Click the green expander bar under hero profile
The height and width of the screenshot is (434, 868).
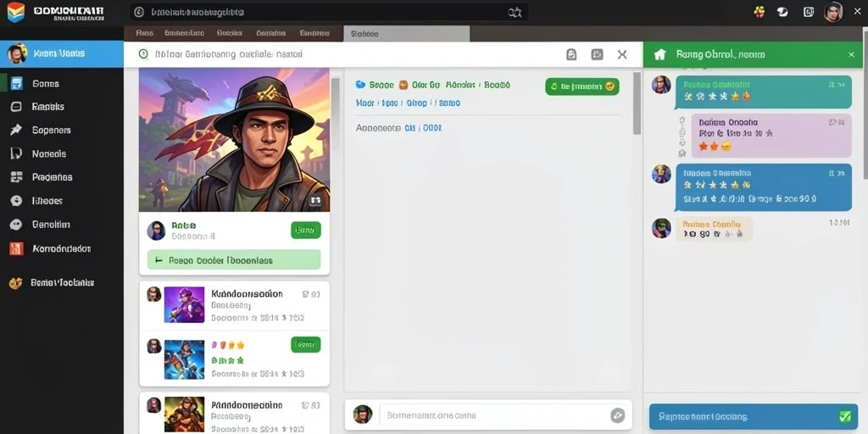pos(234,259)
